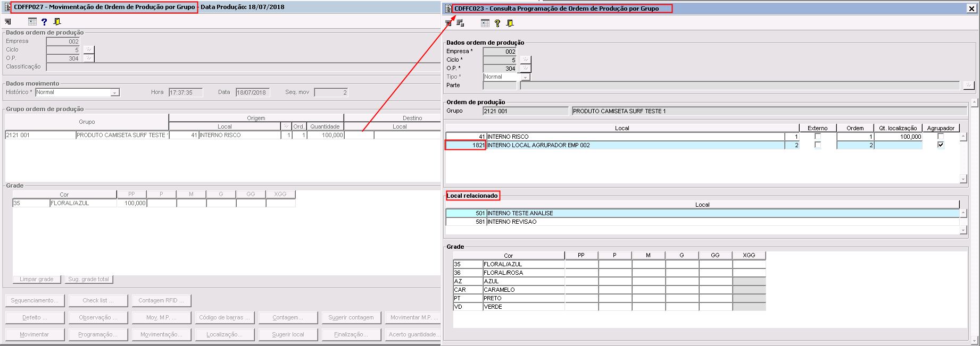
Task: Open the yellow help icon in CDFFC023
Action: click(497, 23)
